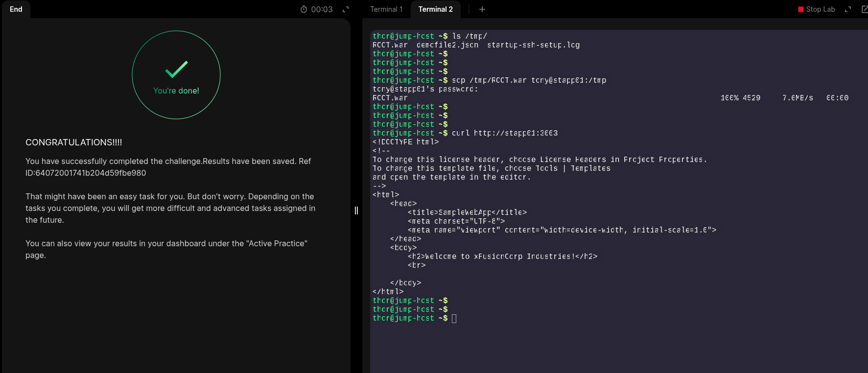Expand the task panel to fullscreen
The width and height of the screenshot is (868, 373).
[346, 9]
